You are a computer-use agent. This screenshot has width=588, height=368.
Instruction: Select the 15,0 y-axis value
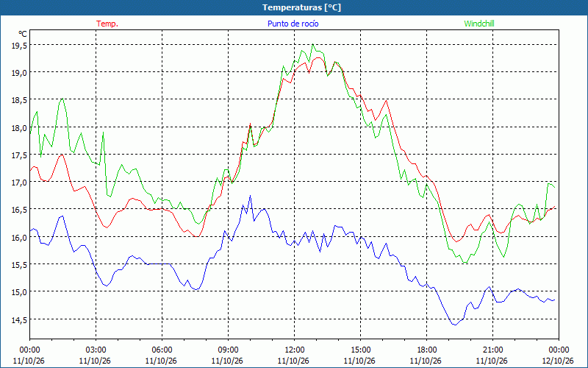tap(19, 291)
